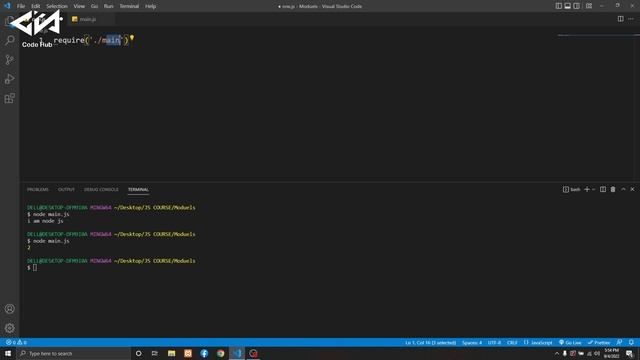Open the taskbar clock and date
The width and height of the screenshot is (640, 360).
point(611,353)
